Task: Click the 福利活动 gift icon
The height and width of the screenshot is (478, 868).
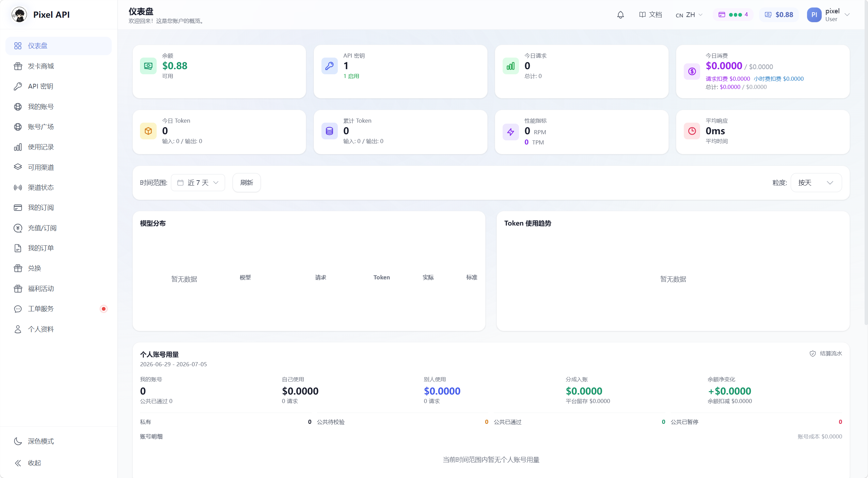Action: 18,289
